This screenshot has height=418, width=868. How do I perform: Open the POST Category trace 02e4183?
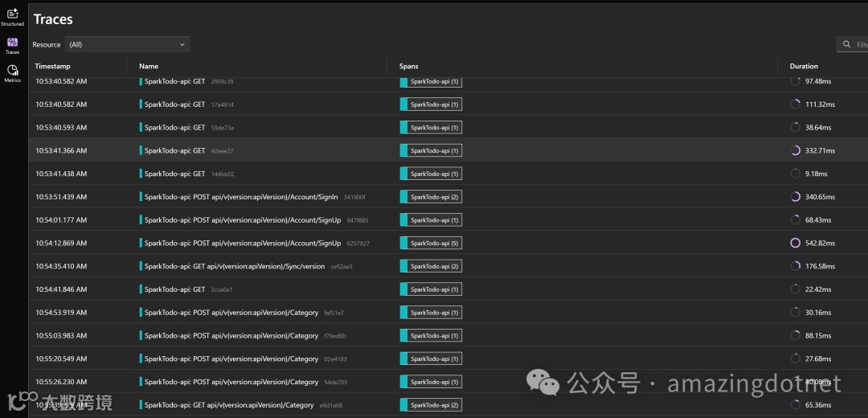coord(243,359)
